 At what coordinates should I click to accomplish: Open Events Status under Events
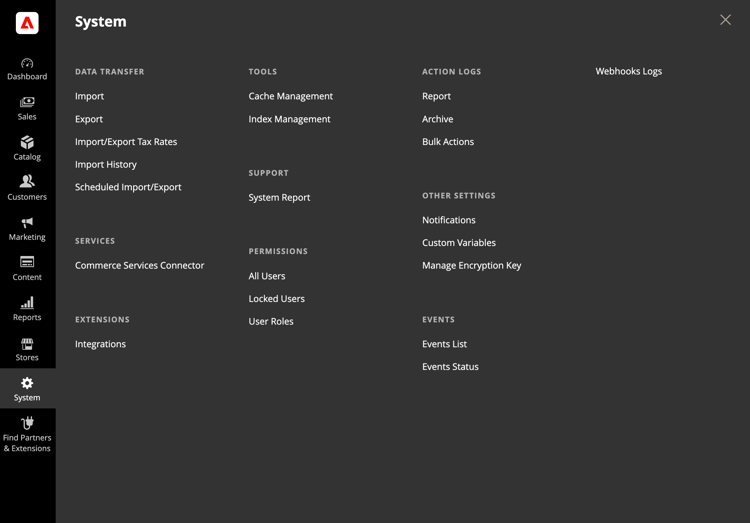pos(450,367)
